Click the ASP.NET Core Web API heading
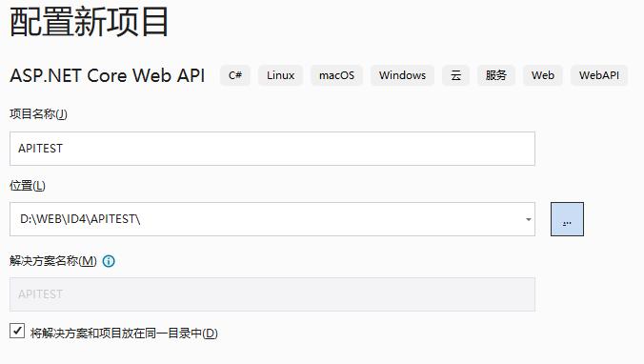Screen dimensions: 644x364 (108, 75)
